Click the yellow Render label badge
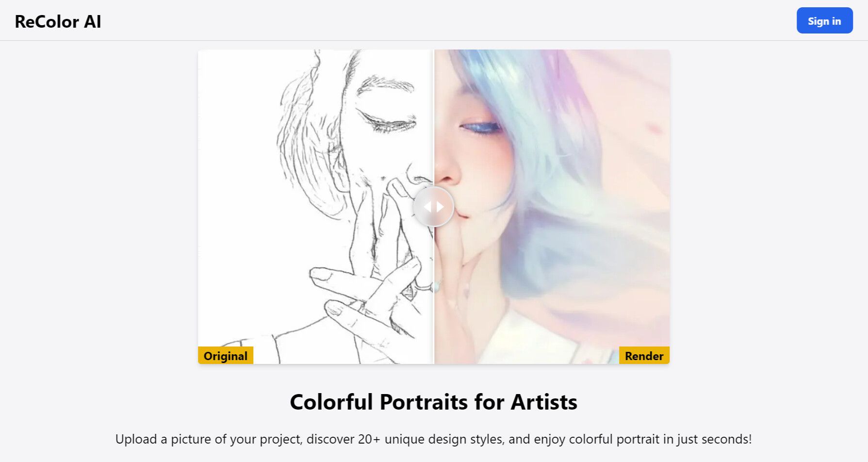 pos(644,356)
